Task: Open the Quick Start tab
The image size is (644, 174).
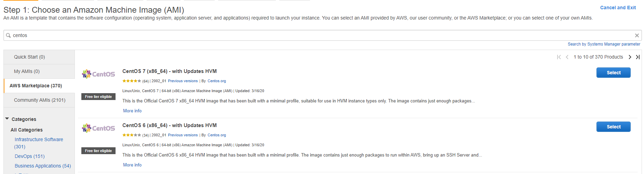Action: pos(39,57)
